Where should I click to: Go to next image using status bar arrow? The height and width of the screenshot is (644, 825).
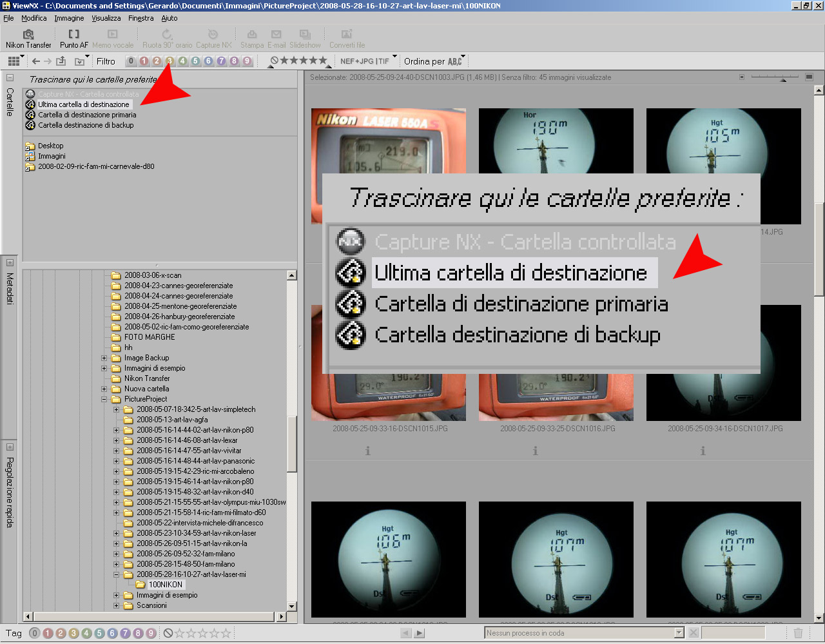pos(420,633)
